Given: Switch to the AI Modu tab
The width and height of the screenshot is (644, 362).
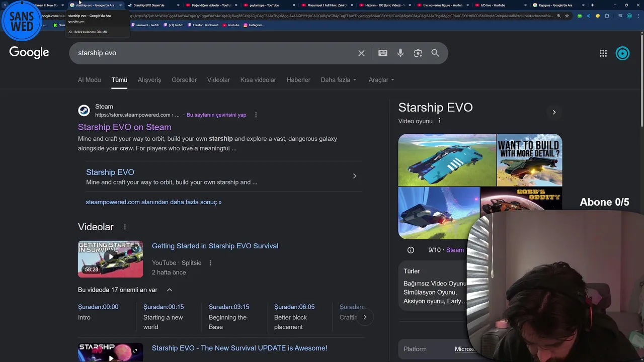Looking at the screenshot, I should (x=90, y=80).
